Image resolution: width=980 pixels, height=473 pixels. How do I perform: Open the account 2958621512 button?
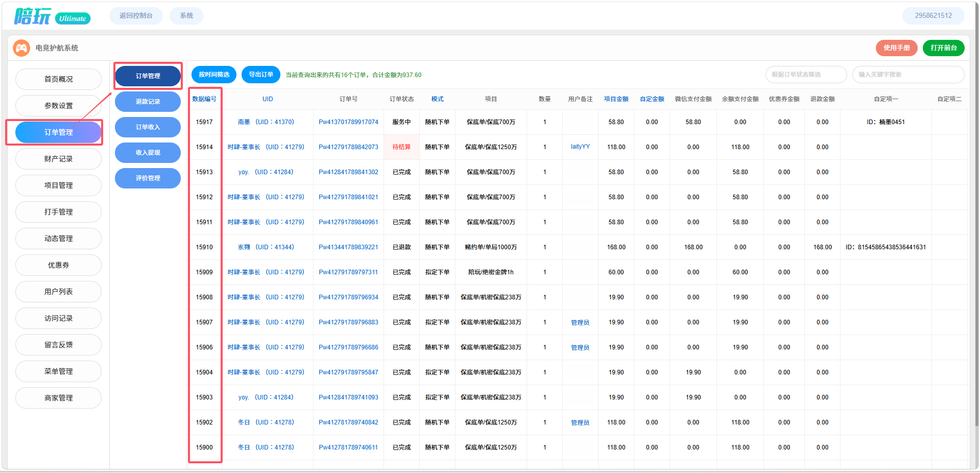[933, 16]
